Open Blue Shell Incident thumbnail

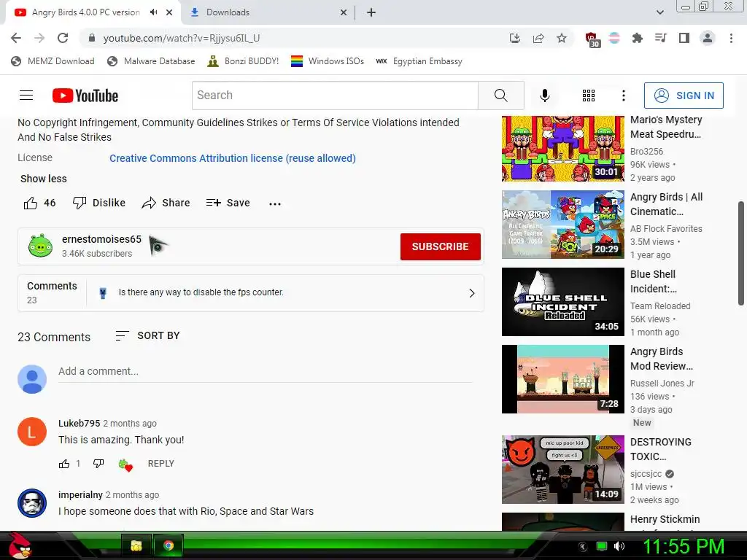point(562,301)
